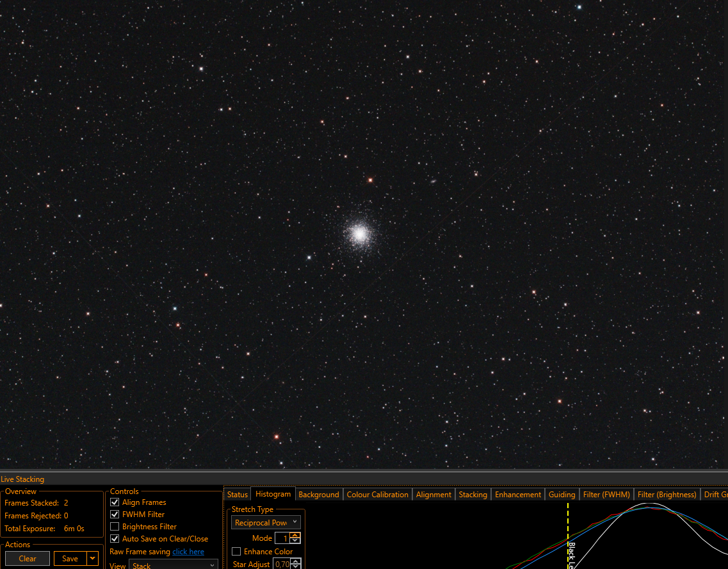Click the globular cluster in the image
Image resolution: width=728 pixels, height=569 pixels.
click(360, 234)
